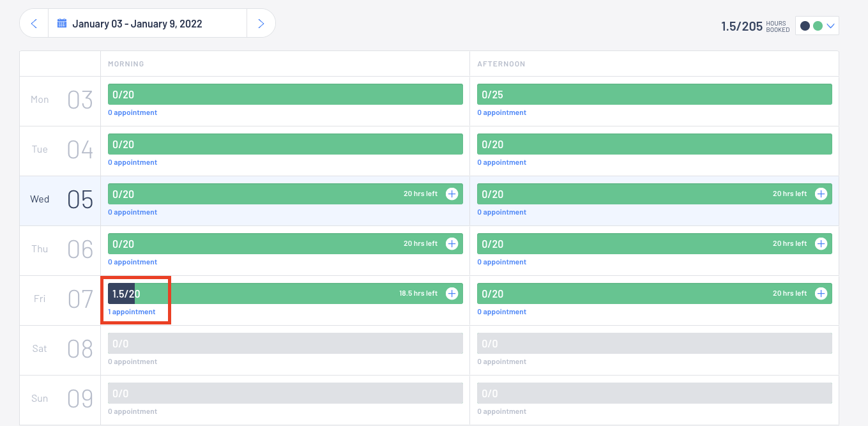The image size is (868, 426).
Task: Add appointment on Wednesday 05 afternoon plus icon
Action: click(821, 194)
